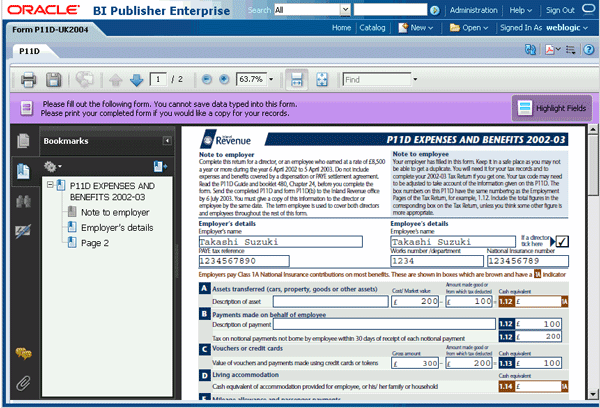Click the Highlight Fields button

point(551,108)
